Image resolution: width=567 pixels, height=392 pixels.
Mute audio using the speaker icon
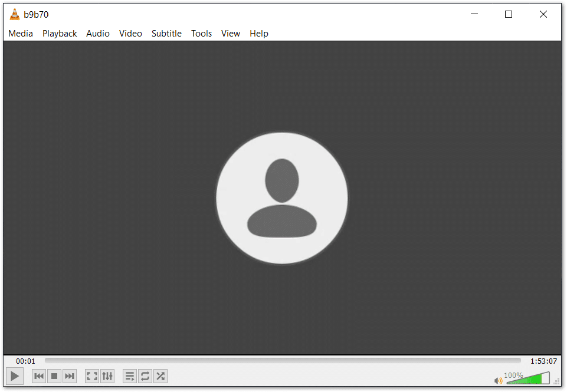click(x=499, y=380)
